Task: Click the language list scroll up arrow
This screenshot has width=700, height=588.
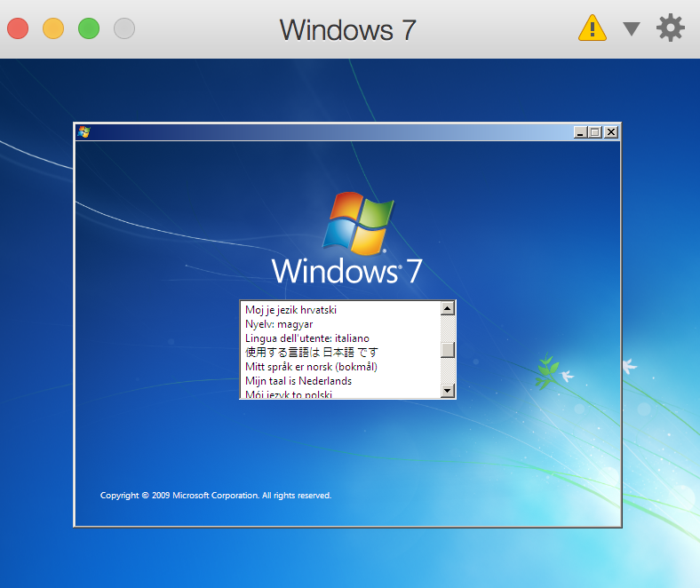Action: [448, 308]
